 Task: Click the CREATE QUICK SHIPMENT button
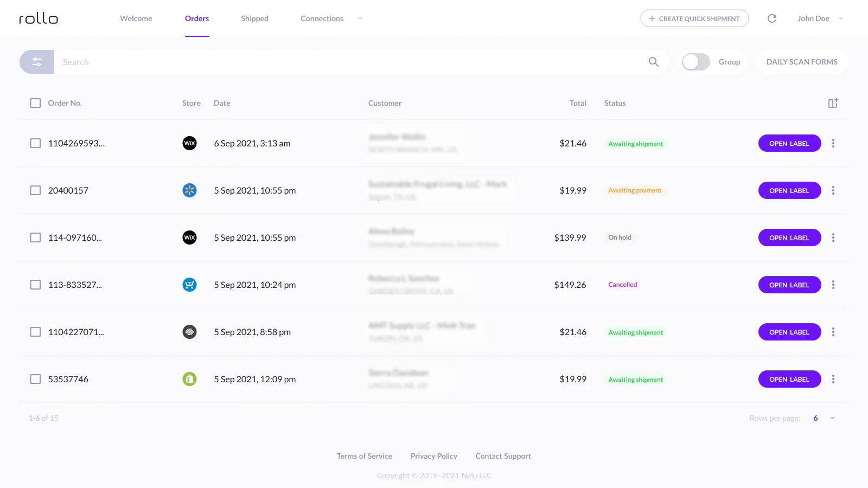[x=694, y=18]
